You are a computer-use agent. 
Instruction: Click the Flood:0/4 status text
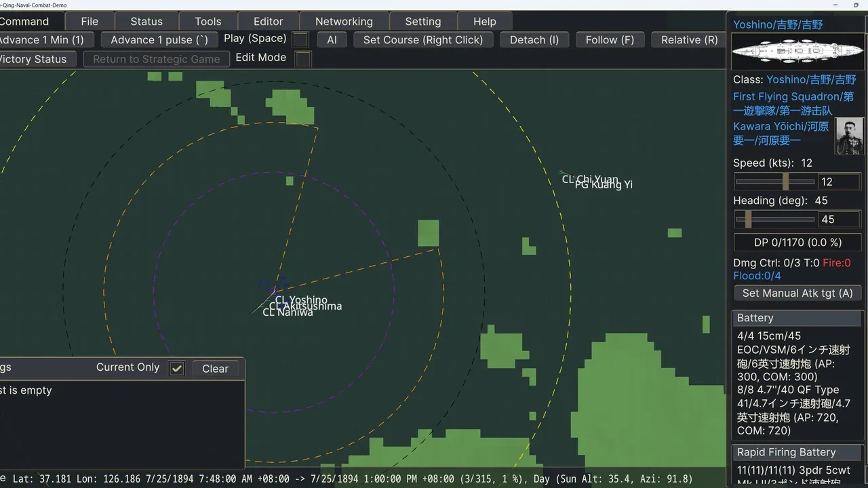757,276
